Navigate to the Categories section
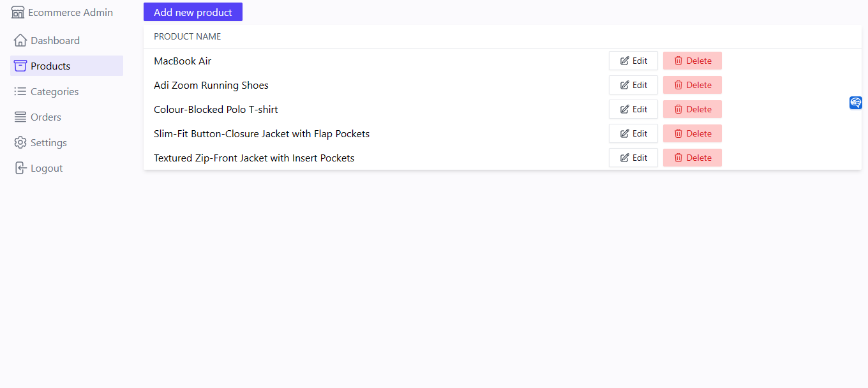The image size is (868, 388). (54, 91)
